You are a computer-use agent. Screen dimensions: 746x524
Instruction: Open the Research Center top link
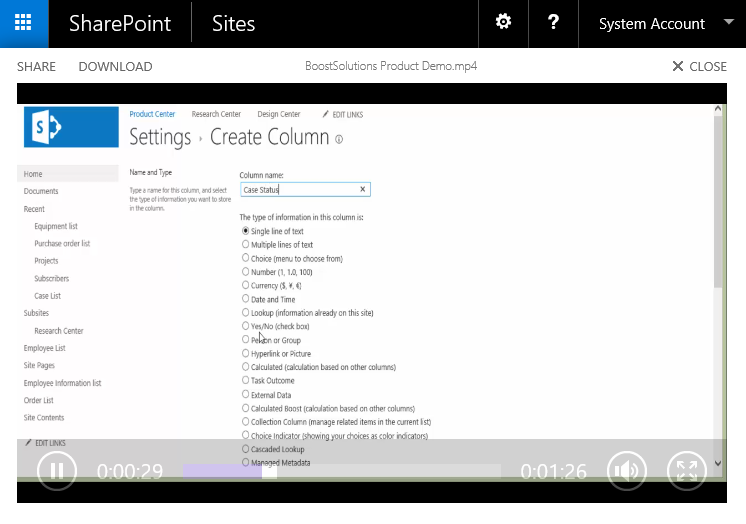pyautogui.click(x=216, y=114)
